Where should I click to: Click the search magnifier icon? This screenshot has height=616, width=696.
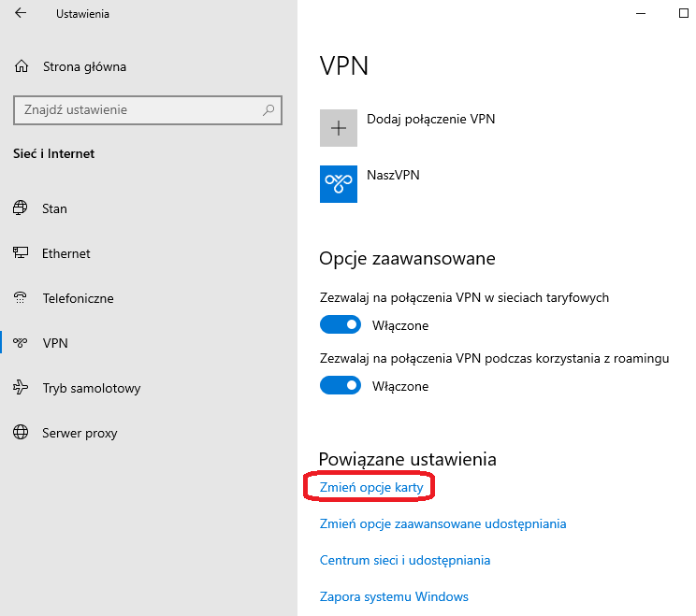269,109
